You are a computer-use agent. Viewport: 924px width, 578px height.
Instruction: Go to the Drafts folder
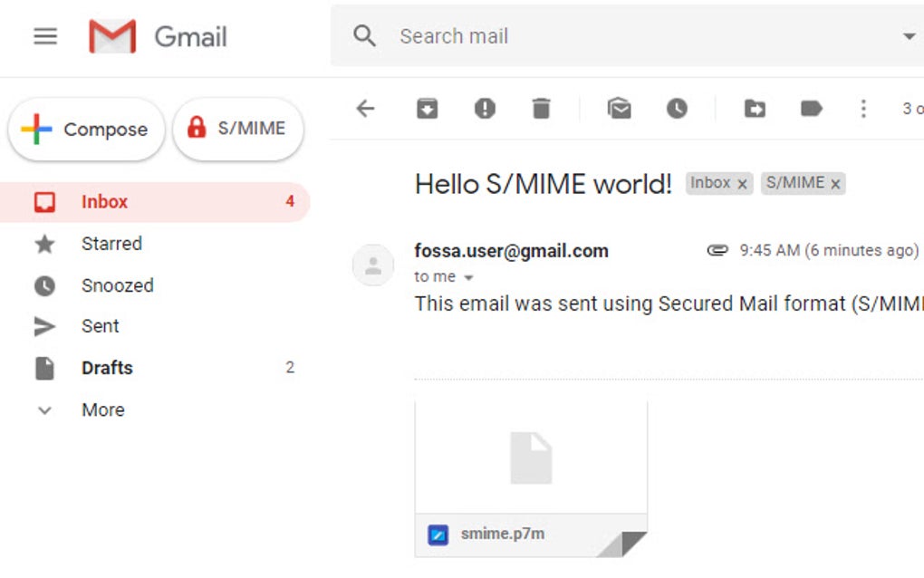pyautogui.click(x=107, y=368)
